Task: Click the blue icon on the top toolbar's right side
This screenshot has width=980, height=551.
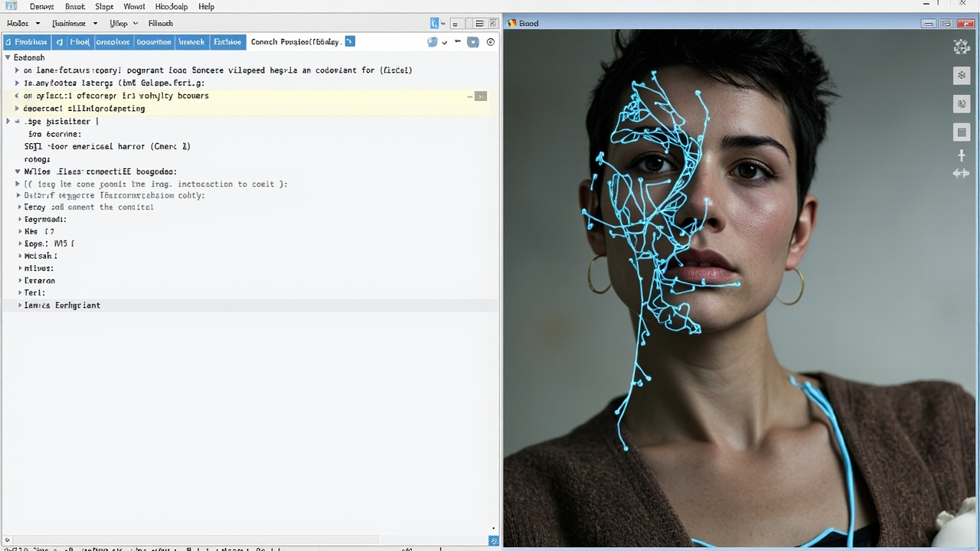Action: (435, 24)
